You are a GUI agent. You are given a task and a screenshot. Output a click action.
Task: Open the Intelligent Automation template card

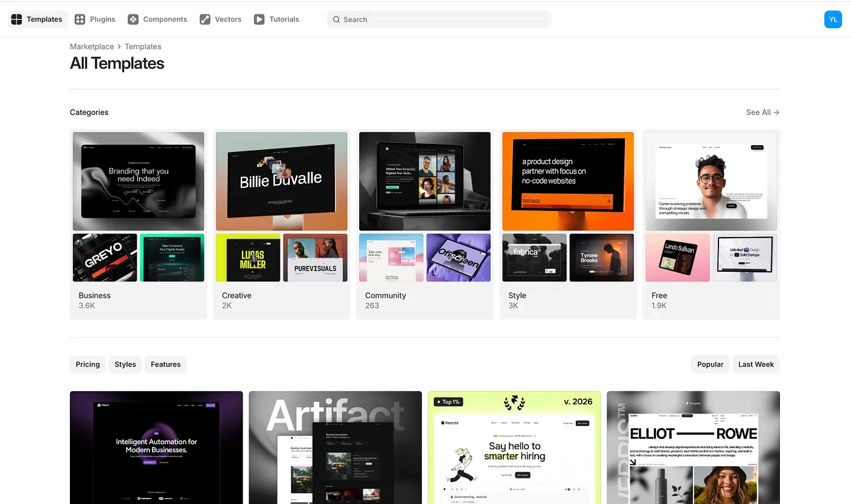point(156,447)
